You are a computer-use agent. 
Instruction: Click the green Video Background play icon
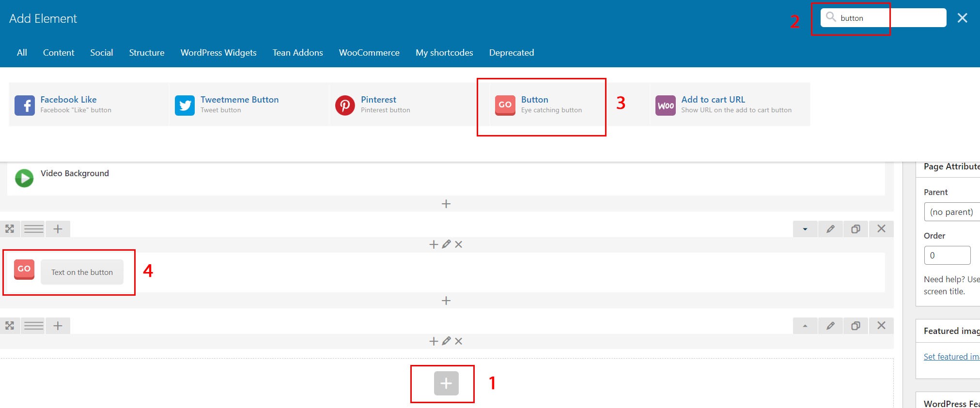pyautogui.click(x=24, y=178)
